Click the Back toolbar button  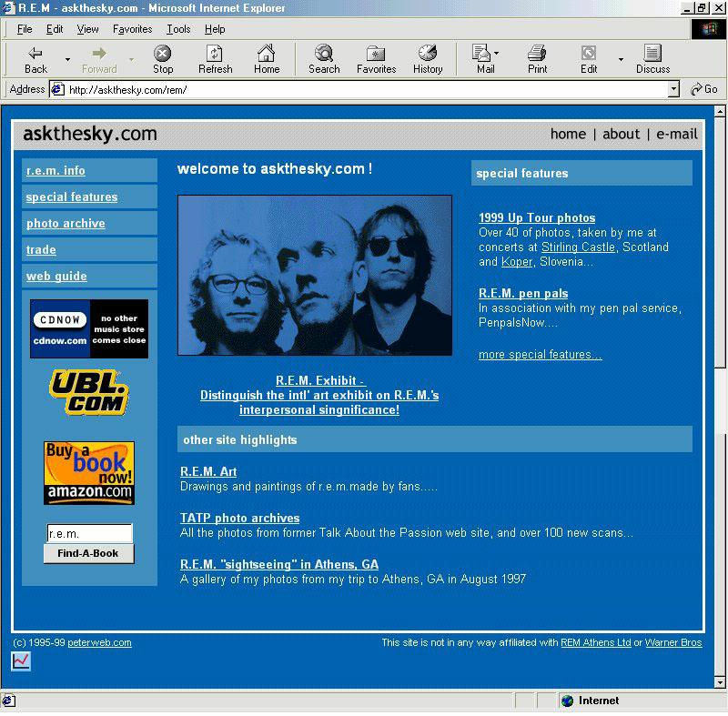(x=35, y=59)
